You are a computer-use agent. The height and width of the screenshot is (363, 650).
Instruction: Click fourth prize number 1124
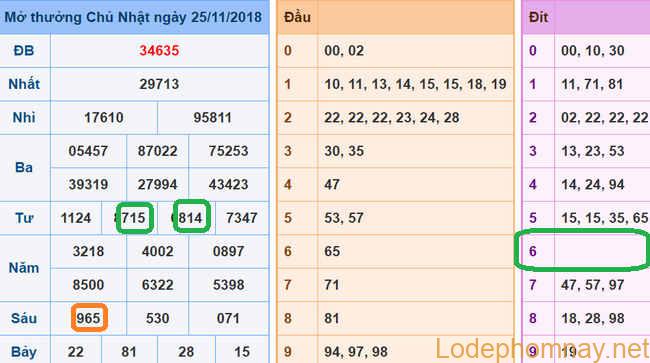click(x=76, y=218)
